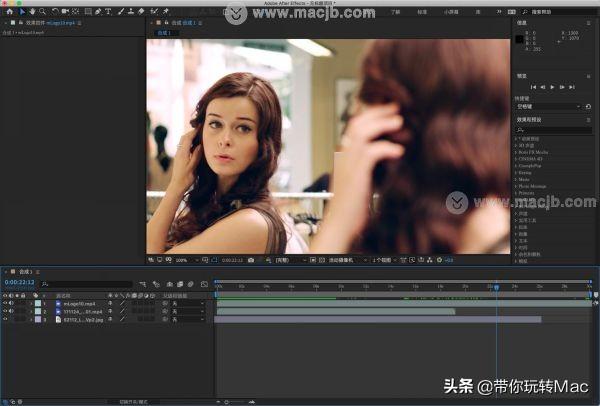
Task: Click the Home icon in the toolbar
Action: 10,12
